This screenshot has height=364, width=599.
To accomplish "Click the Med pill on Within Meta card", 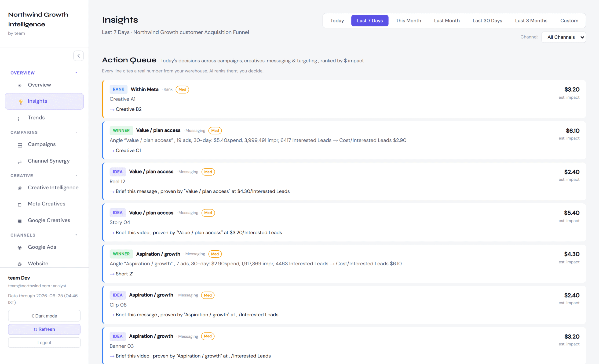I will 182,89.
